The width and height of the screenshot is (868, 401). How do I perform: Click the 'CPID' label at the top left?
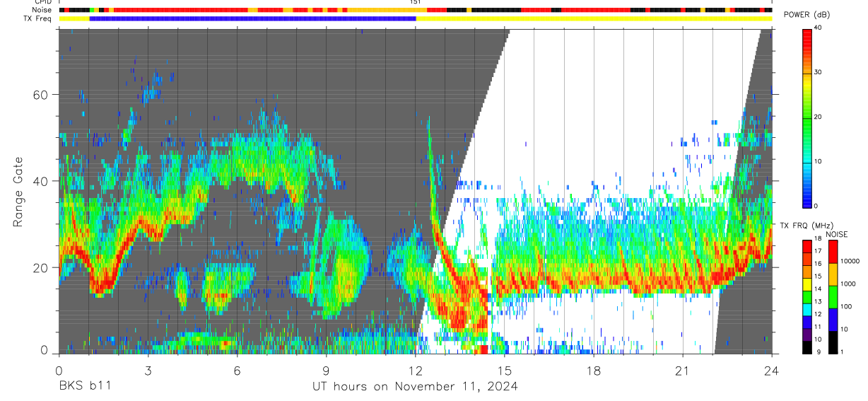point(42,3)
